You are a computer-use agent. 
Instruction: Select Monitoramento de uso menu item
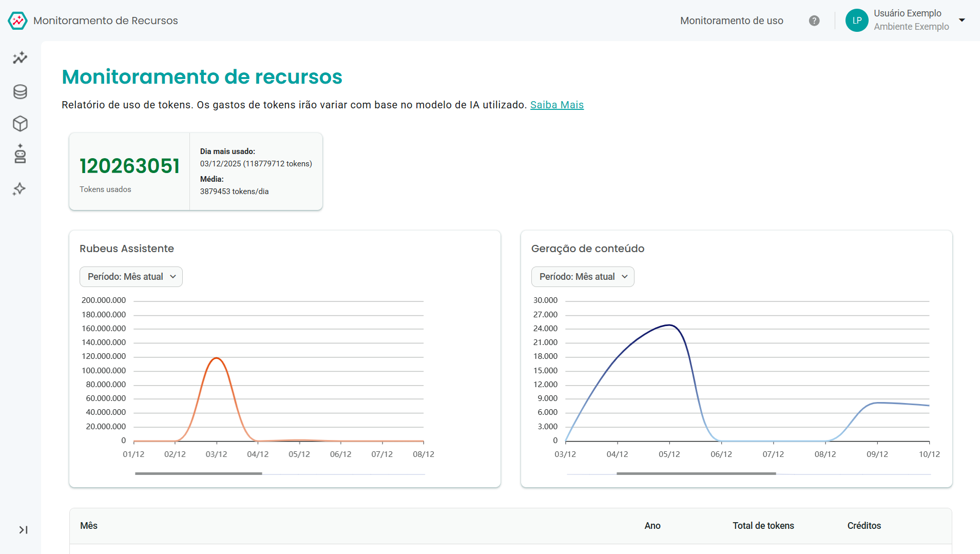point(732,21)
